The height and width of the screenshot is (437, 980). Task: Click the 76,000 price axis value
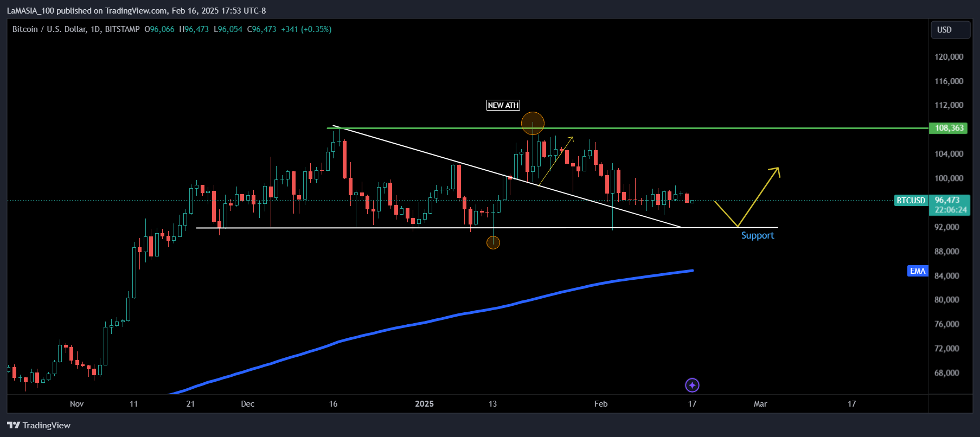[947, 324]
